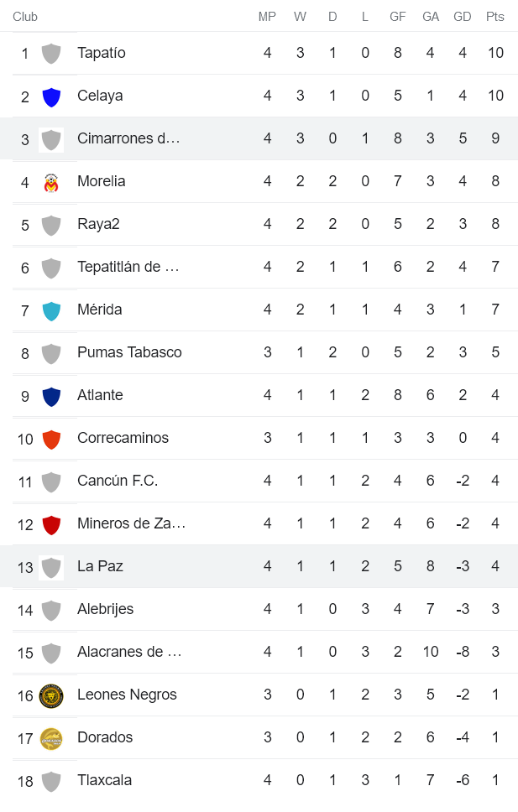Click the Tapatío club crest
Screen dimensions: 518x812
click(52, 53)
